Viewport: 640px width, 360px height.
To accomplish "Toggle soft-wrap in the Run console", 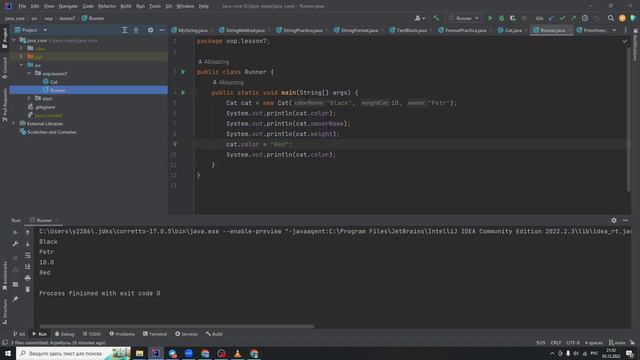I will (28, 255).
